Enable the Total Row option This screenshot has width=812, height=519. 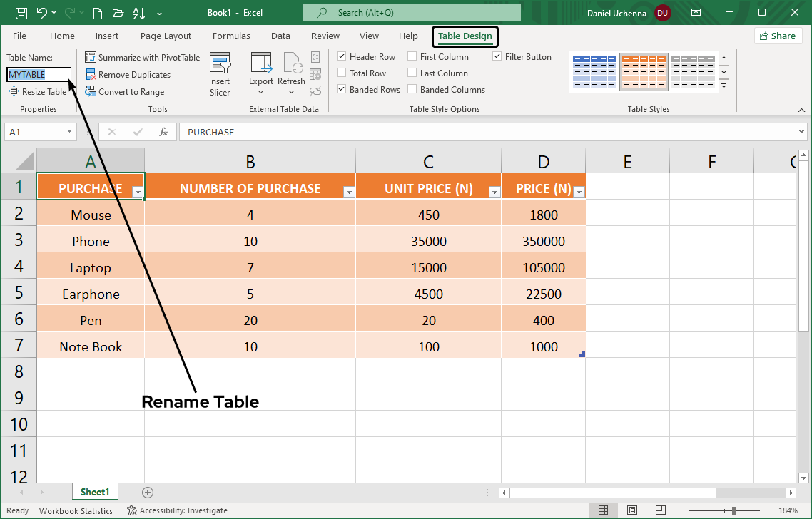[x=341, y=73]
